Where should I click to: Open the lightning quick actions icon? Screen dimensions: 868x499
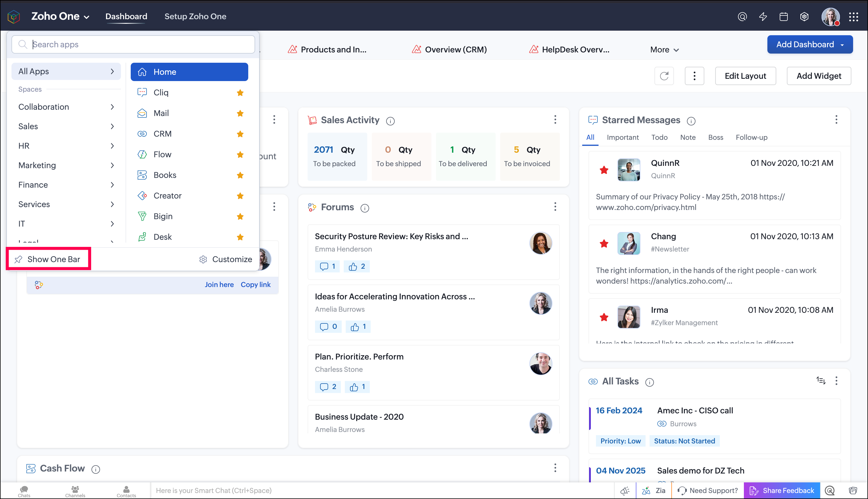click(x=763, y=16)
